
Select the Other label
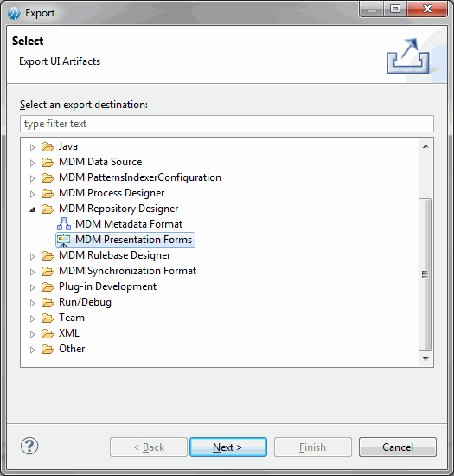coord(72,349)
